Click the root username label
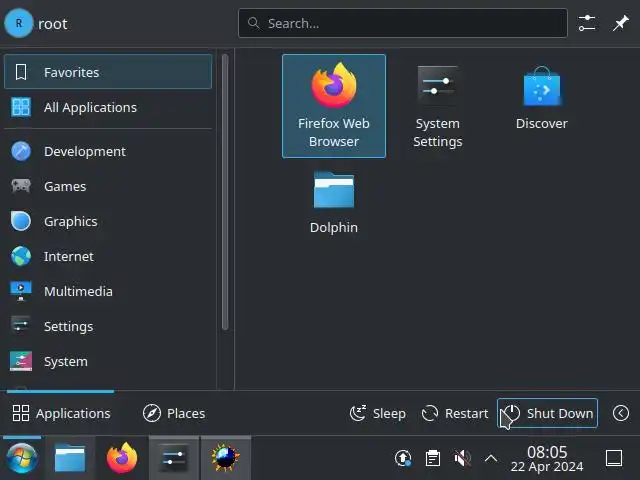Screen dimensions: 640x480 53,24
